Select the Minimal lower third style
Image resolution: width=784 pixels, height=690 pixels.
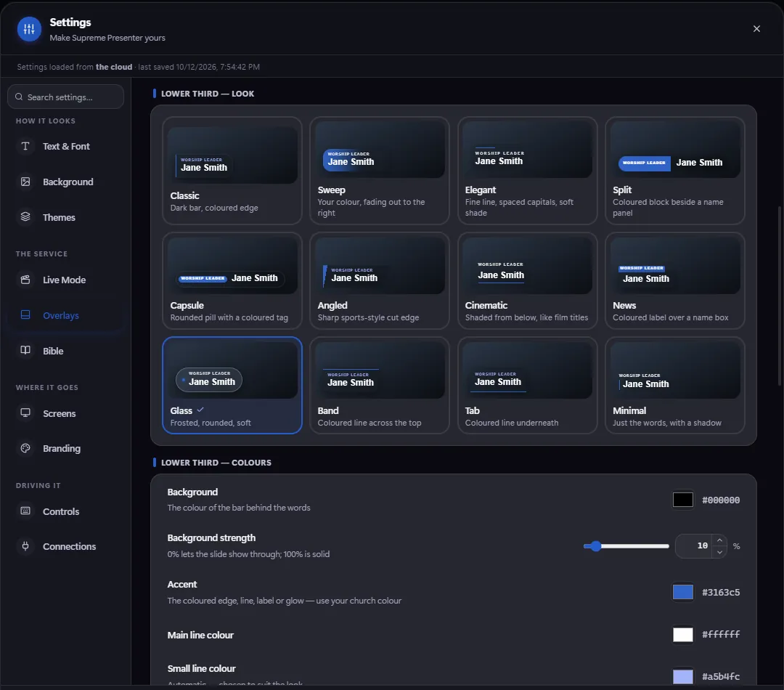click(x=674, y=385)
